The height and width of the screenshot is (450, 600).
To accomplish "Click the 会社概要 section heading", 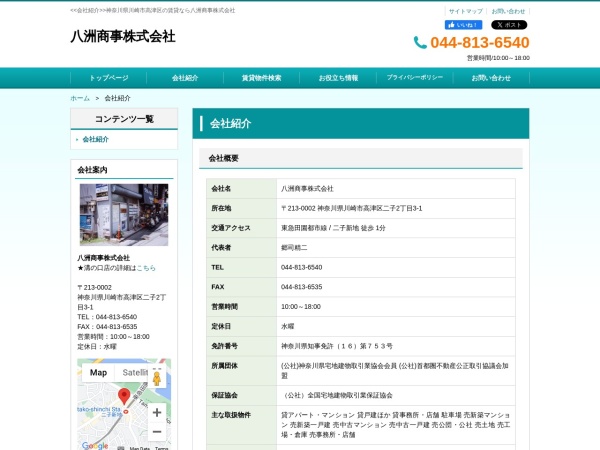I will pyautogui.click(x=223, y=158).
